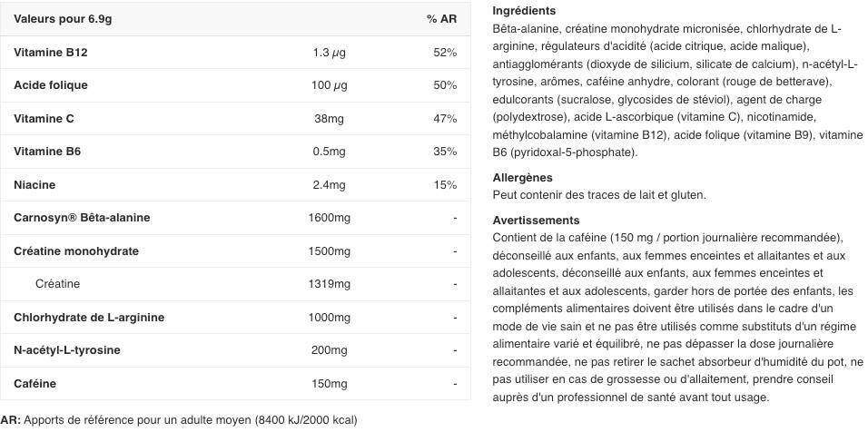Click the indented Créatine sub-row label

click(x=57, y=284)
